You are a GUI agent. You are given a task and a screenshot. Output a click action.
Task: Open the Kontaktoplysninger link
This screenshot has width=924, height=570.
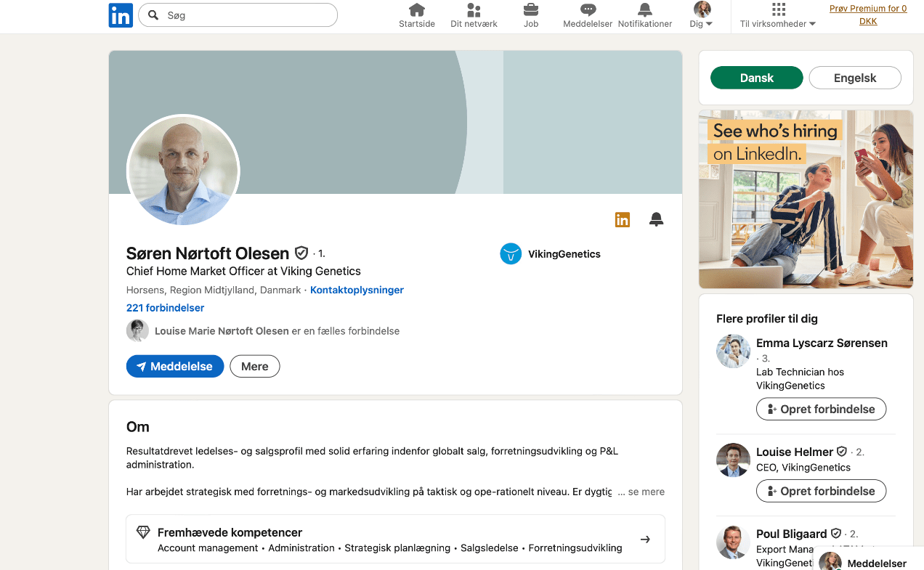click(x=357, y=290)
